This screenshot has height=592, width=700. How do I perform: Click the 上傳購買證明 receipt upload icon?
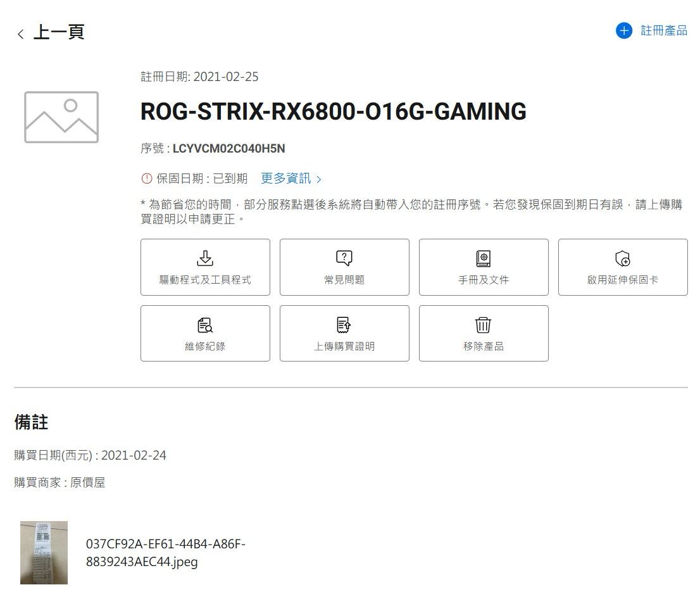click(344, 325)
